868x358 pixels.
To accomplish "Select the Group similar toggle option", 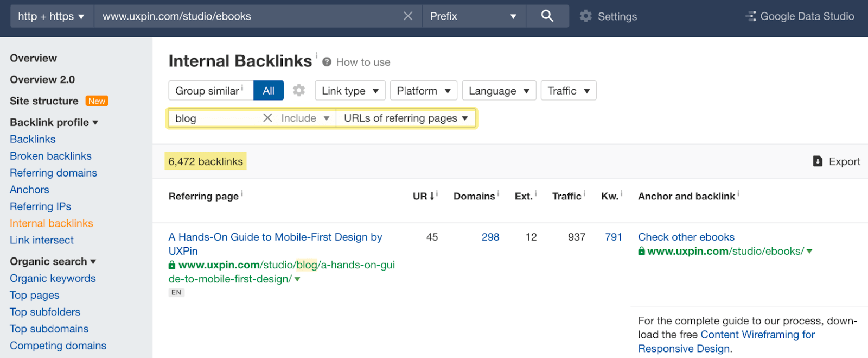I will click(211, 91).
